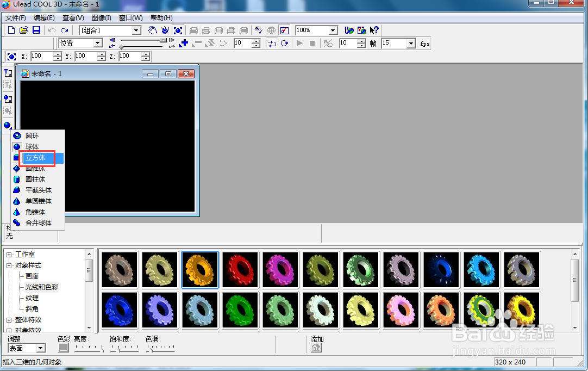Click the Edit graphics tool
Screen dimensions: 588x371
click(8, 111)
